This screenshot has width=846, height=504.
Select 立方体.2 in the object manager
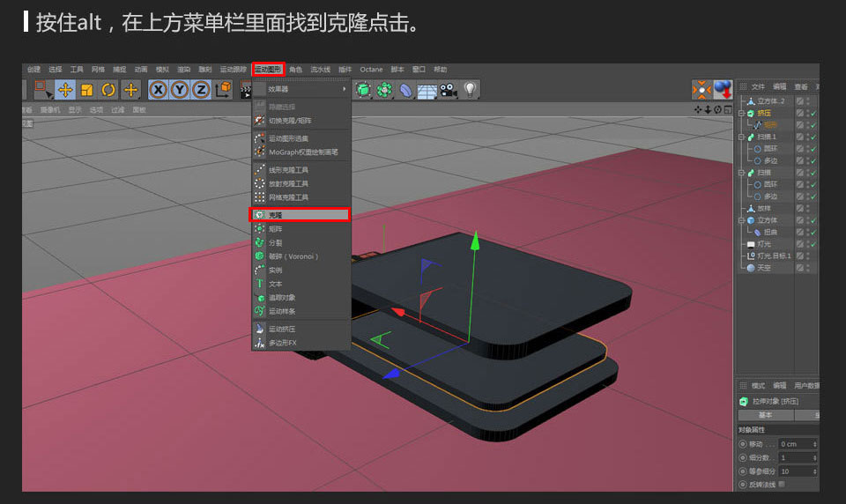(771, 101)
